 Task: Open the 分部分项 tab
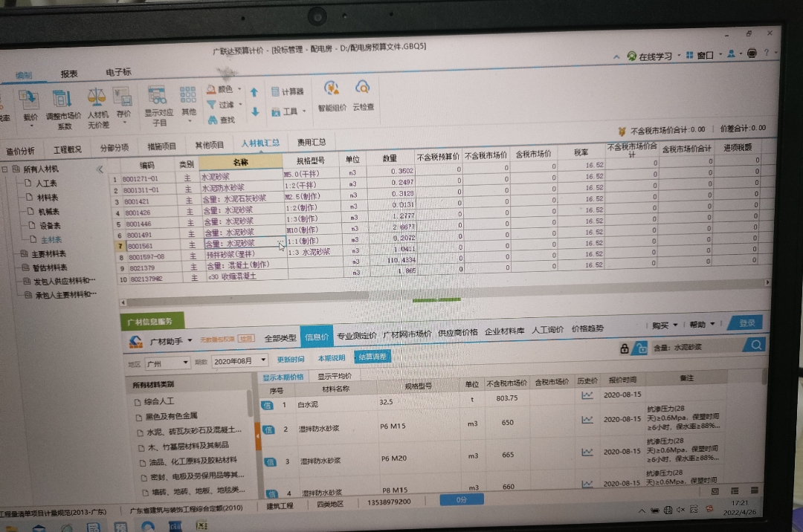click(x=115, y=148)
